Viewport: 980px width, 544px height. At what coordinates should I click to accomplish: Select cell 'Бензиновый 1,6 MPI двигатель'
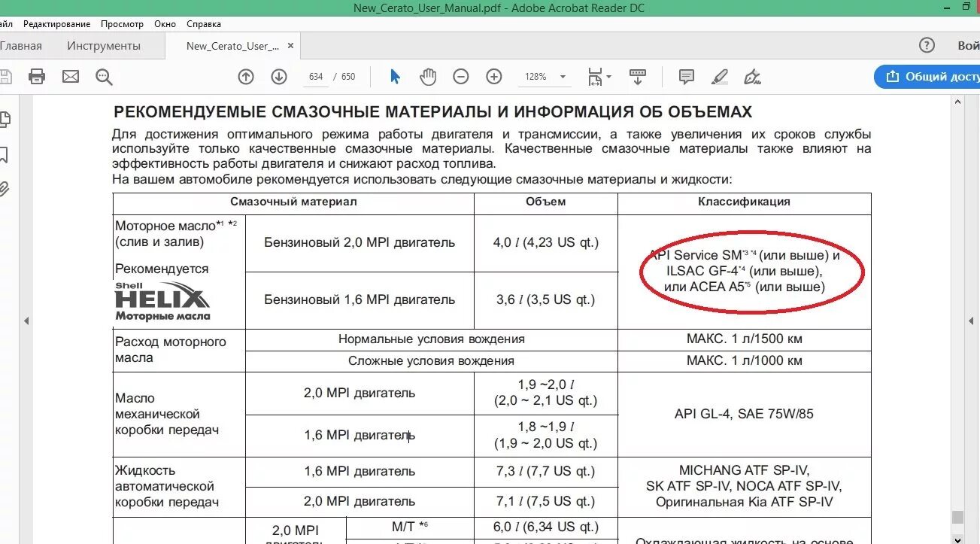[x=360, y=299]
